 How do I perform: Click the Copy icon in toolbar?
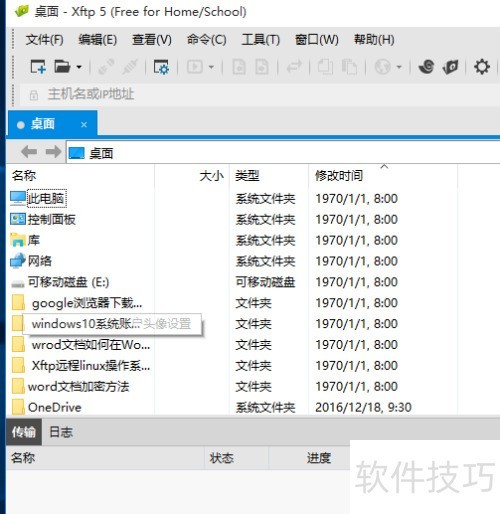325,67
